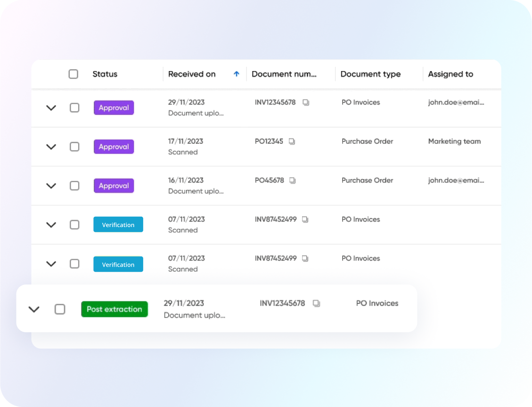Click the Approval badge in the PO12345 row
This screenshot has width=532, height=407.
pyautogui.click(x=114, y=147)
